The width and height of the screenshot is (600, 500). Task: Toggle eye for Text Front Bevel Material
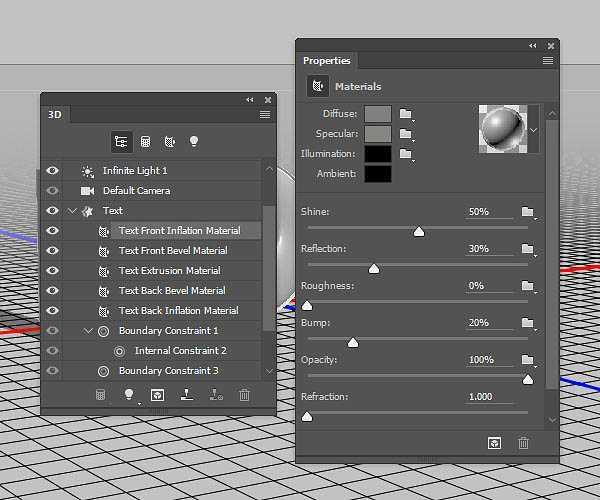pyautogui.click(x=52, y=250)
